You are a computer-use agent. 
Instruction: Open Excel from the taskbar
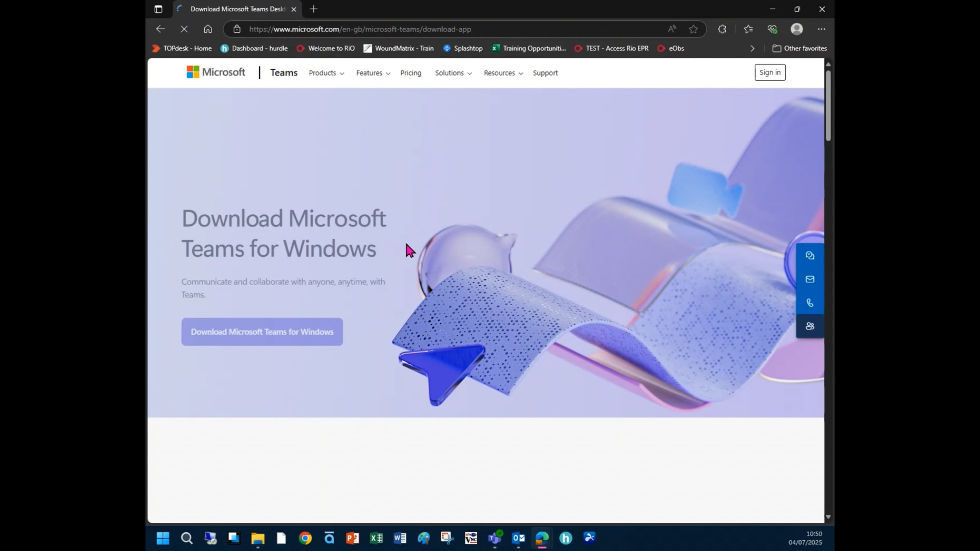(376, 538)
